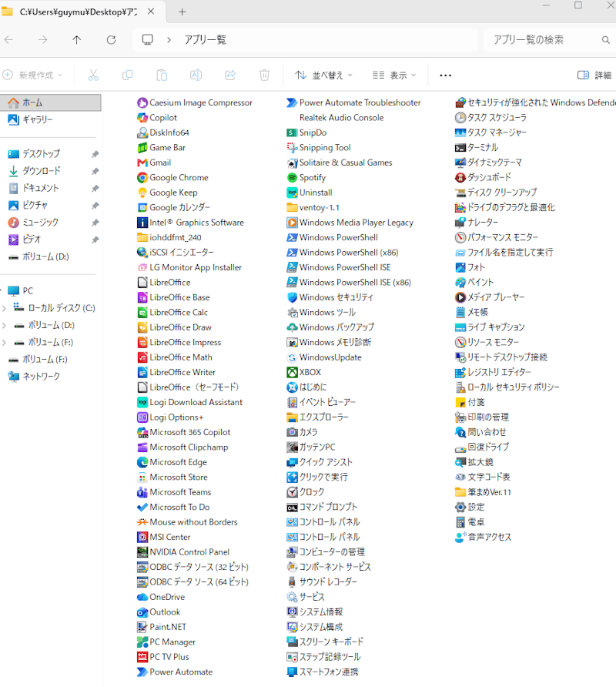Open the Outlook icon

point(142,612)
